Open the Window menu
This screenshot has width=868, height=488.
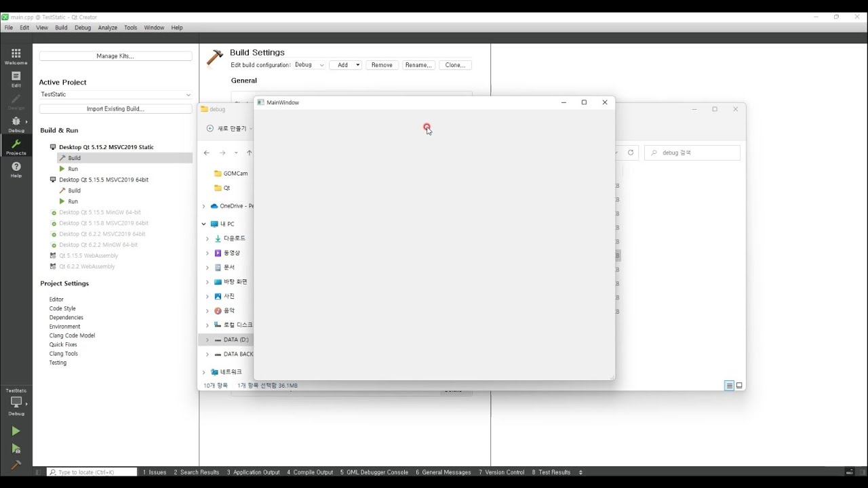pyautogui.click(x=154, y=28)
